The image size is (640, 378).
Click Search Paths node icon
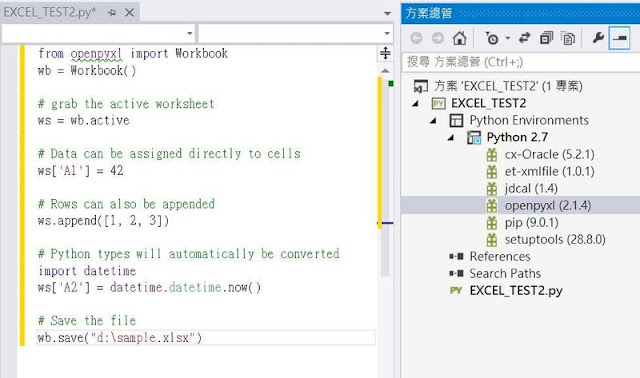click(456, 273)
